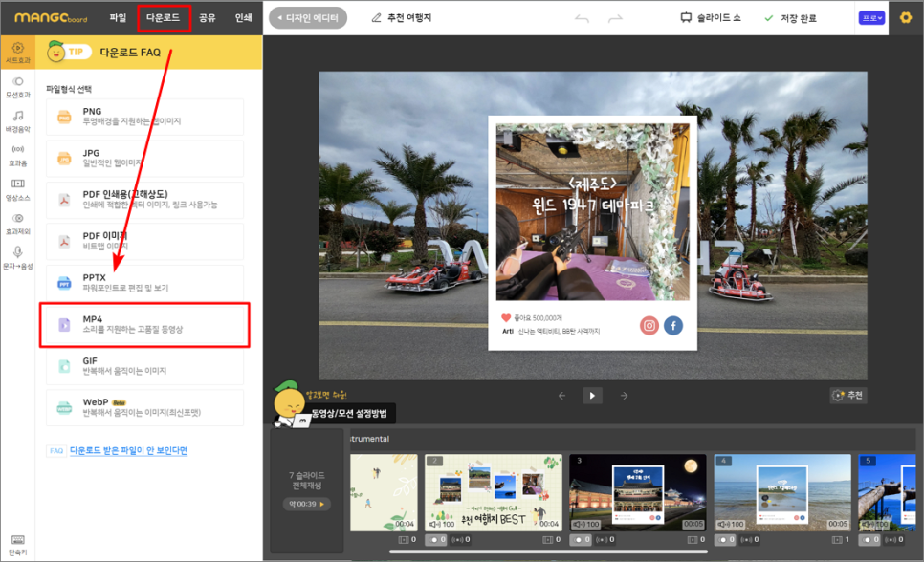
Task: Go to next slide with right arrow
Action: coord(624,396)
